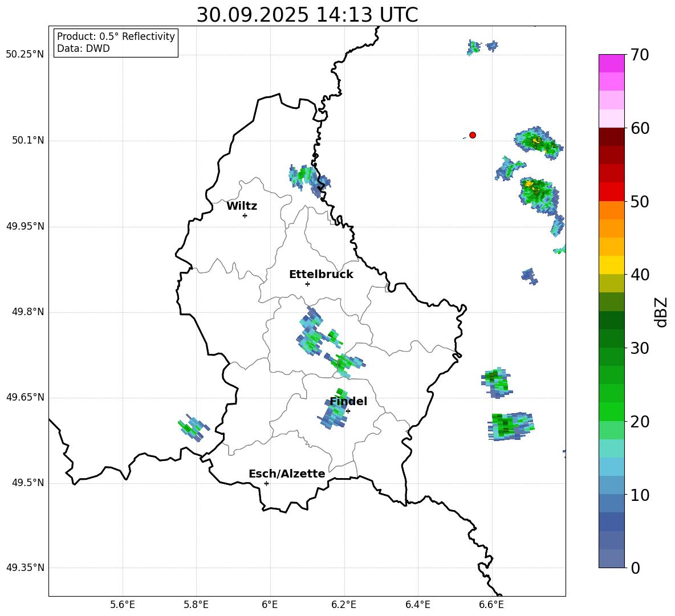Click the 5.8°E longitude label

pyautogui.click(x=196, y=605)
